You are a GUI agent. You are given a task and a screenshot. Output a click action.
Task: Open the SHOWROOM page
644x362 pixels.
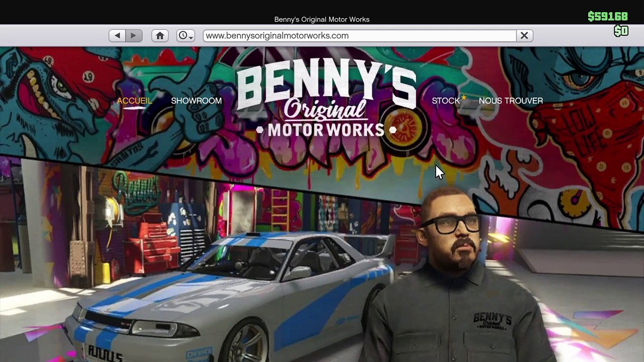196,101
